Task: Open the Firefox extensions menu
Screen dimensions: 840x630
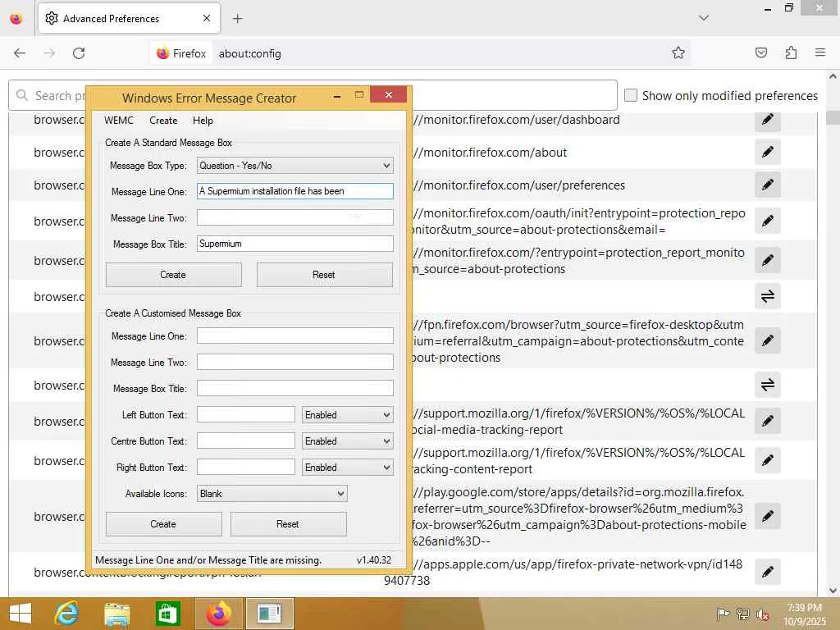Action: (x=791, y=52)
